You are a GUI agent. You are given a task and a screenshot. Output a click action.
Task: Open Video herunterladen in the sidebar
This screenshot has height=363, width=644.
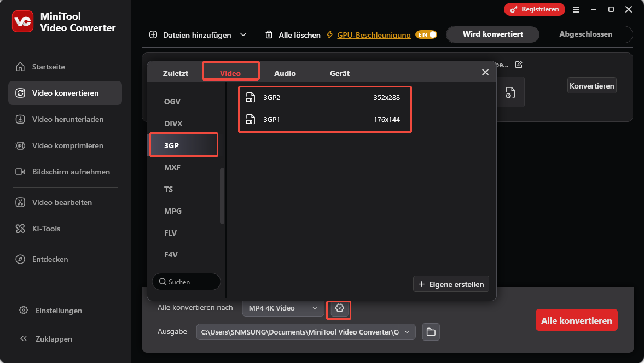tap(65, 119)
